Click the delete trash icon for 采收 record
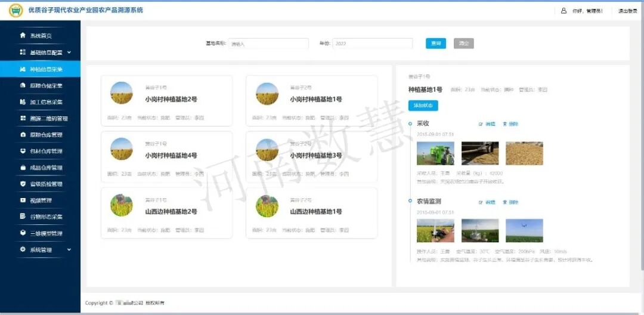Screen dimensions: 644x315 click(x=505, y=124)
